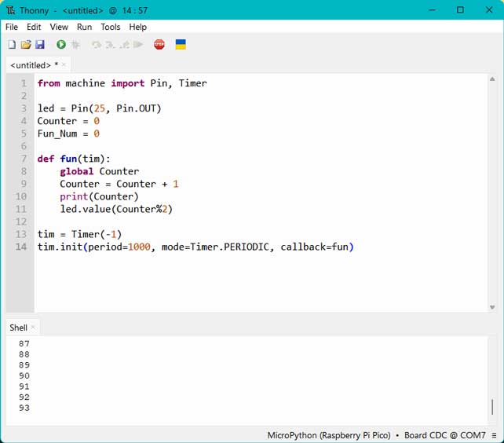
Task: Click the 'def fun(tim):' line
Action: point(74,159)
